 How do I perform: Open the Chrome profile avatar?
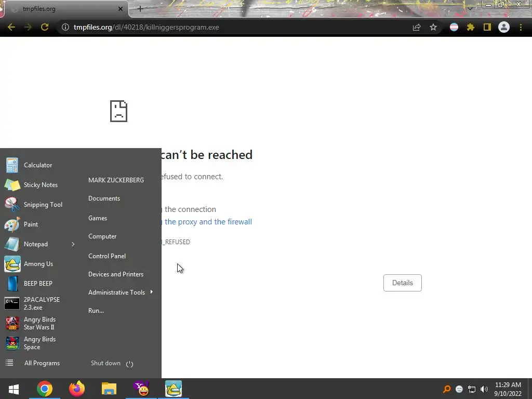[504, 27]
